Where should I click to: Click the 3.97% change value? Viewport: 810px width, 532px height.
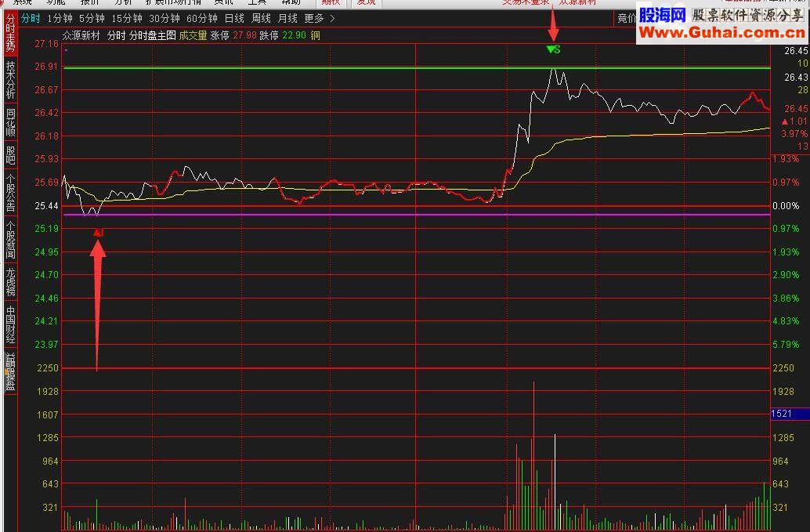(x=794, y=134)
